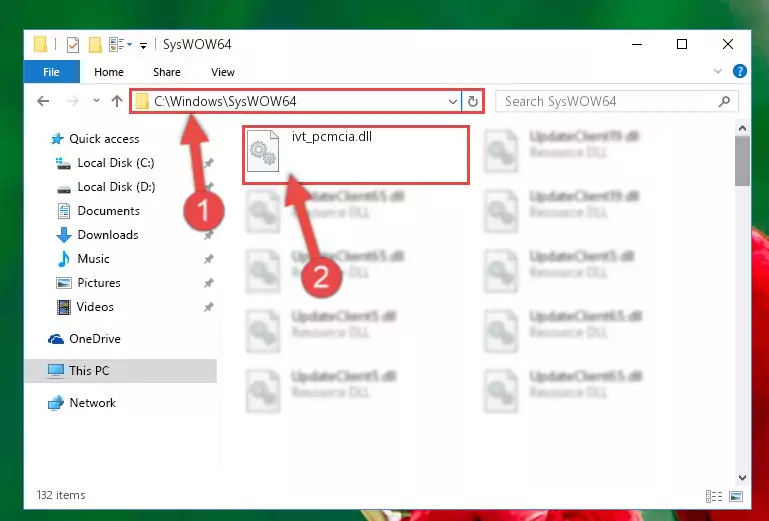Expand the address bar history dropdown

pyautogui.click(x=453, y=102)
